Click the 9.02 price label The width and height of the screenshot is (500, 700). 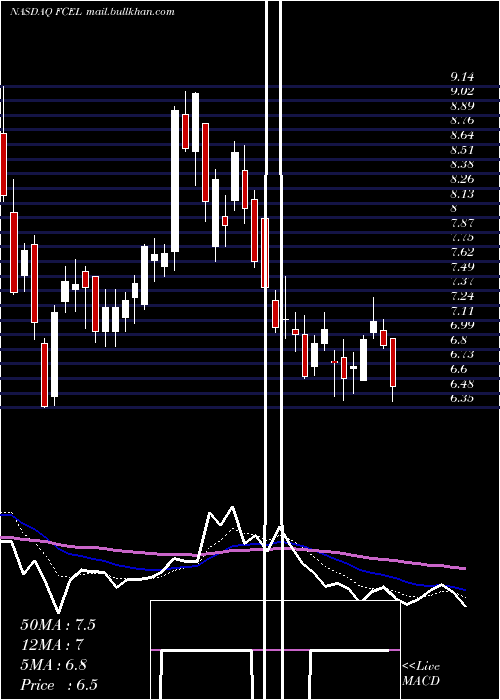pos(462,91)
